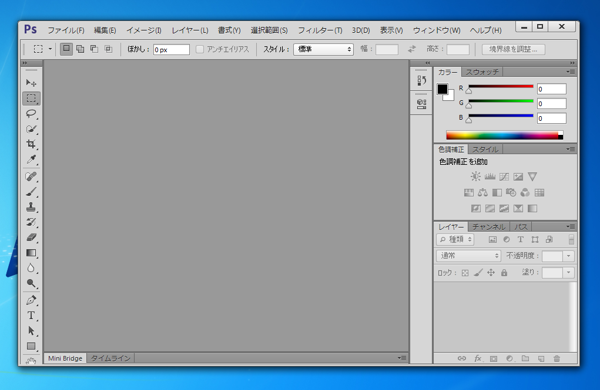Open the History panel icon
The width and height of the screenshot is (600, 390).
pos(421,80)
